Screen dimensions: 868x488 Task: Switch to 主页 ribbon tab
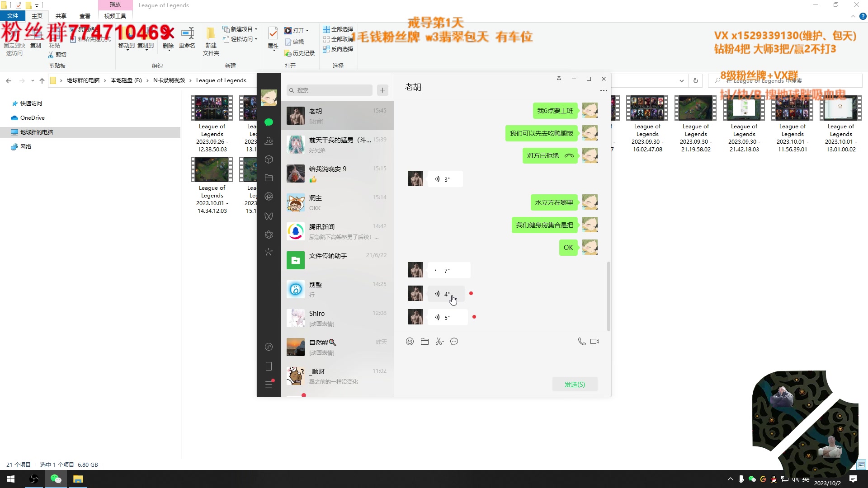37,16
